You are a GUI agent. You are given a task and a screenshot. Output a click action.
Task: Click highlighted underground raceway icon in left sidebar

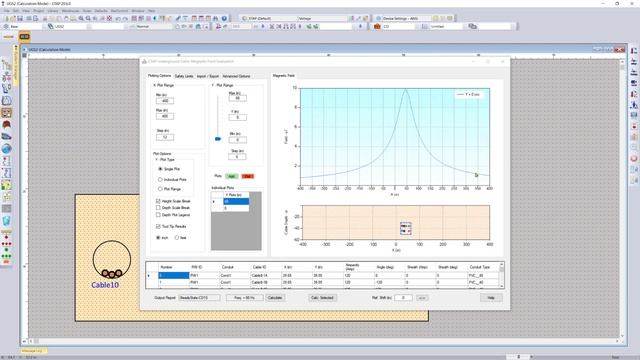tap(6, 112)
